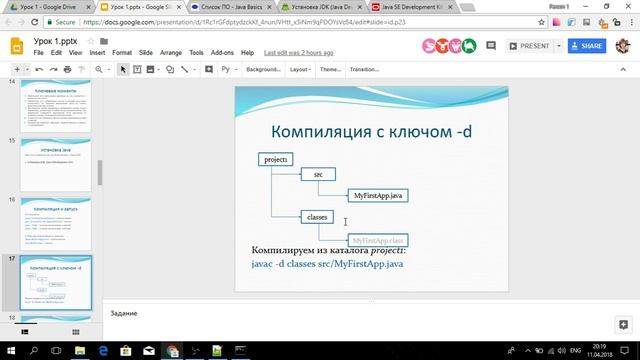Open the comments history icon
The height and width of the screenshot is (360, 640).
pyautogui.click(x=491, y=46)
